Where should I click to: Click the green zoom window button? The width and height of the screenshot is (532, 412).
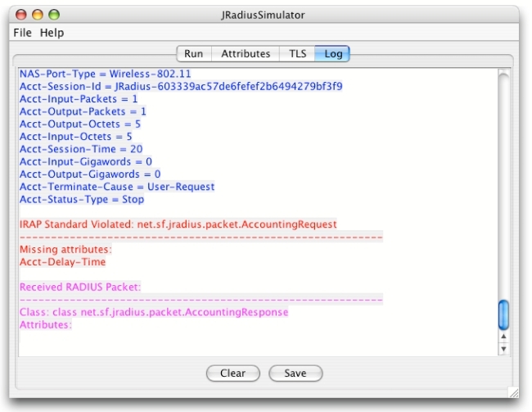pyautogui.click(x=54, y=15)
